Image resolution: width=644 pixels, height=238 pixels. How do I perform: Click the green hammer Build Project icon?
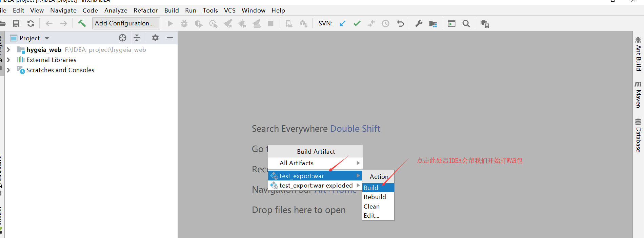coord(82,23)
